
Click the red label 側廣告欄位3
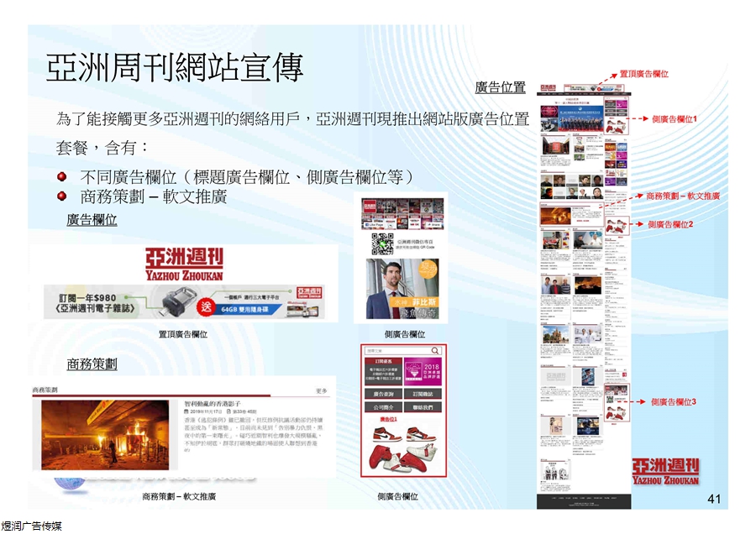pyautogui.click(x=674, y=402)
